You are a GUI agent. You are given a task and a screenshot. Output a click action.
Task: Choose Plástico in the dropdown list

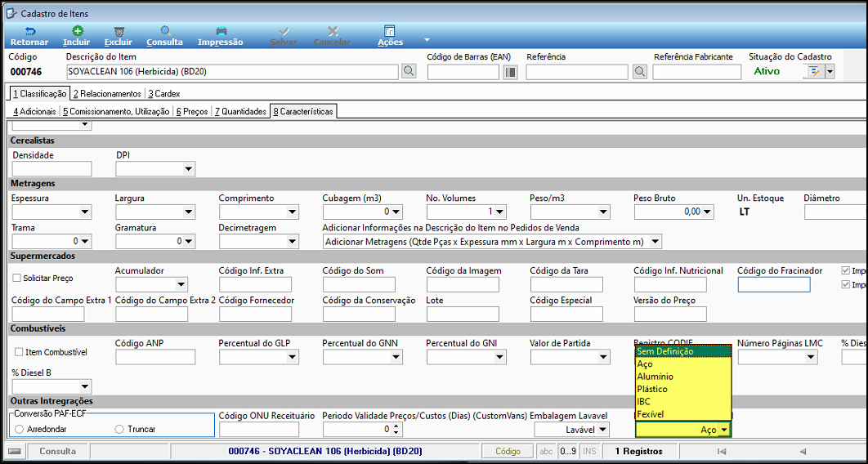[x=683, y=390]
